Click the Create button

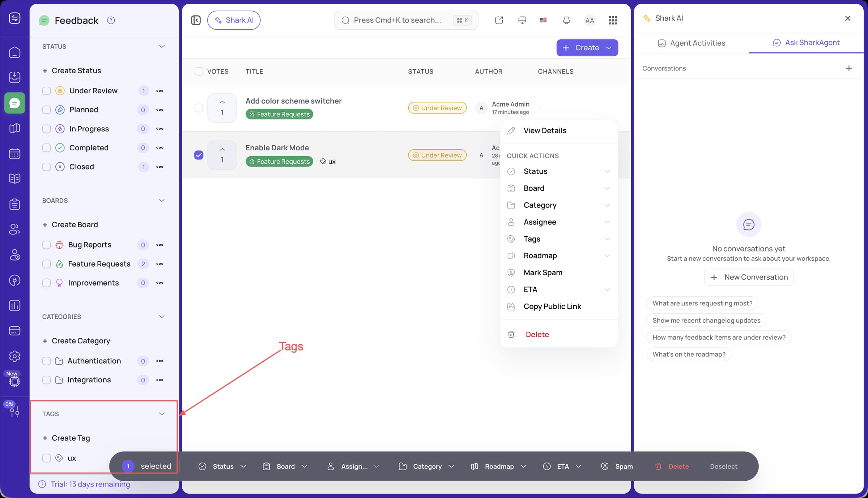coord(587,48)
